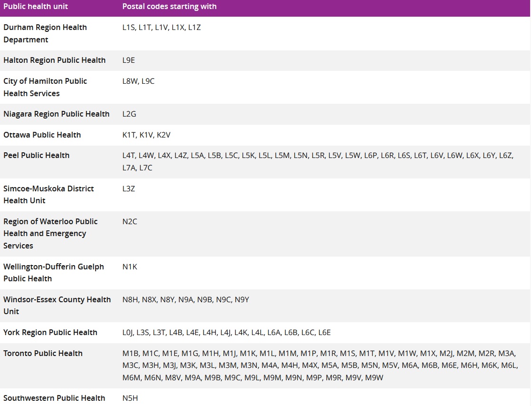Screen dimensions: 532x406
Task: Click the 'Postal codes starting with' header
Action: pos(169,7)
